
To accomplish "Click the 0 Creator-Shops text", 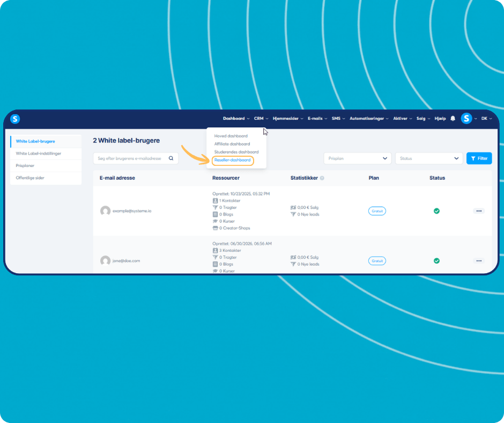I will point(235,228).
